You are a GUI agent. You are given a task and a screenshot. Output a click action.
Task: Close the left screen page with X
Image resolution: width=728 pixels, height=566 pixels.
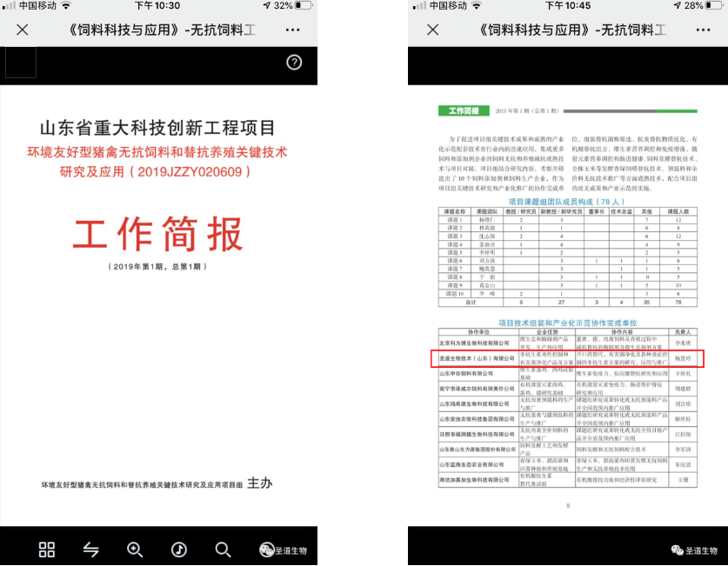(x=23, y=30)
